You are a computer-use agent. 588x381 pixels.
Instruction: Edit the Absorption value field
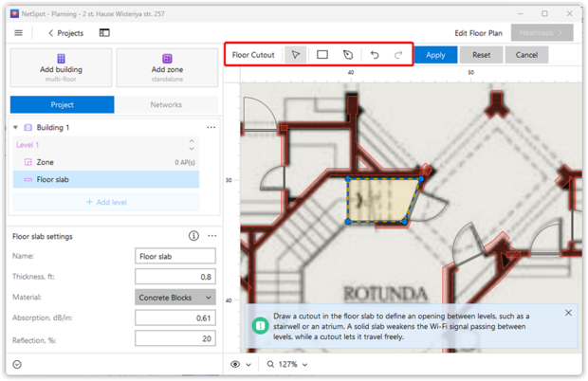coord(175,318)
